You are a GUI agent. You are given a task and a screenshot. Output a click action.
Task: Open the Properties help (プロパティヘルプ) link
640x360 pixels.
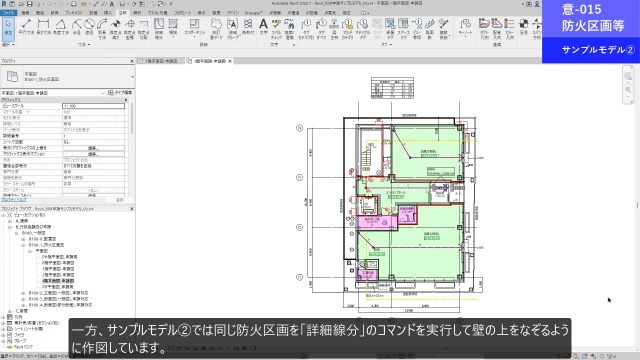point(13,200)
